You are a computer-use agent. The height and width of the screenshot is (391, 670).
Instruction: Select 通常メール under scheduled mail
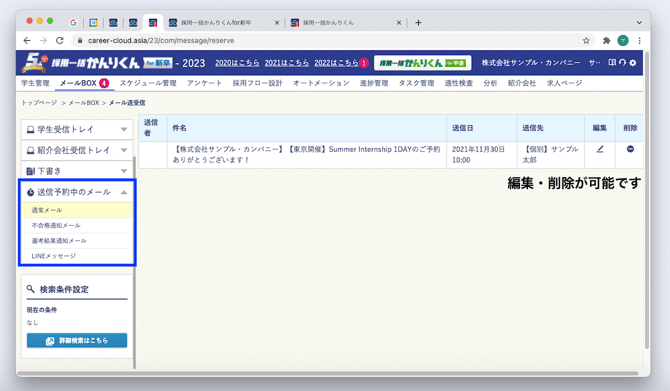(77, 210)
